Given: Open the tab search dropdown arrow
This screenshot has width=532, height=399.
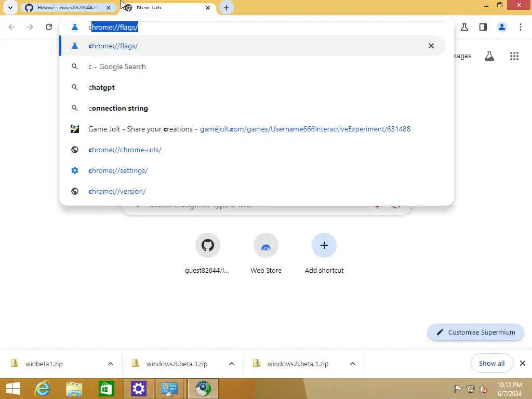Looking at the screenshot, I should pyautogui.click(x=10, y=7).
